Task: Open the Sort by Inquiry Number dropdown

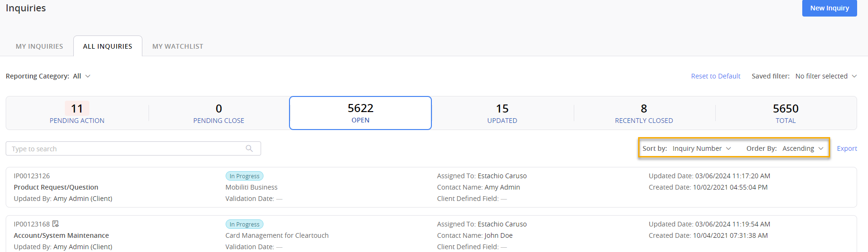Action: (701, 148)
